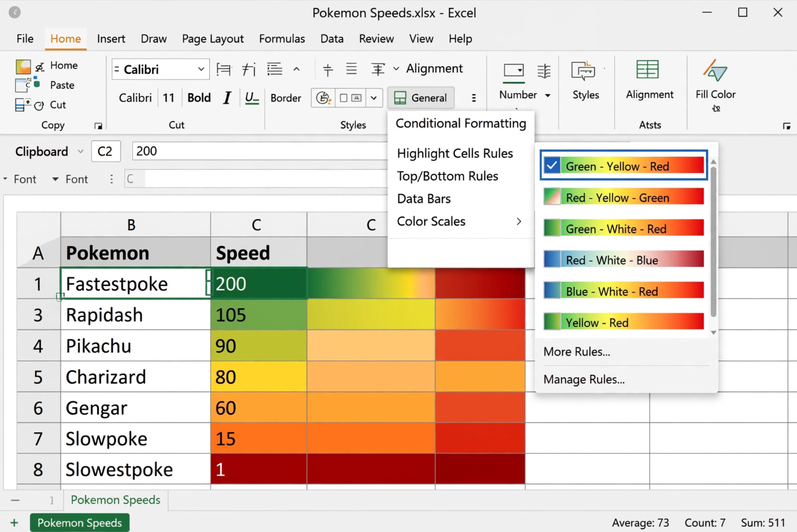Click the format painter icon beside Home
The image size is (797, 532).
point(40,67)
